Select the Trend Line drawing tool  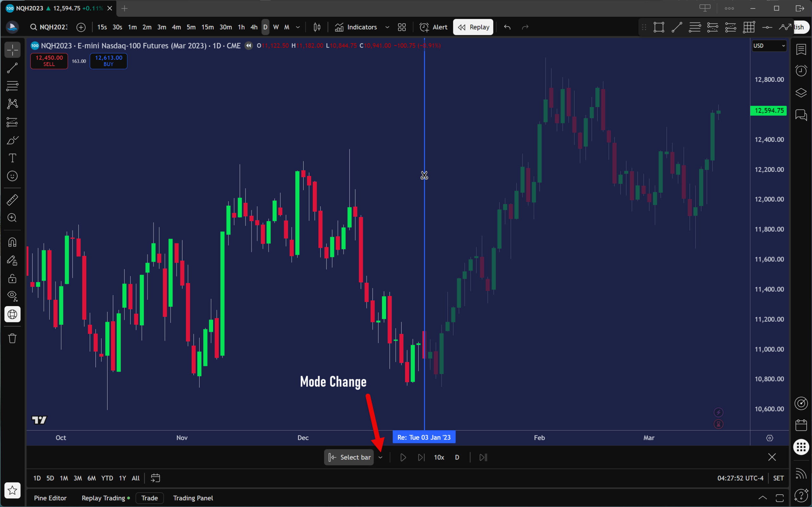12,68
